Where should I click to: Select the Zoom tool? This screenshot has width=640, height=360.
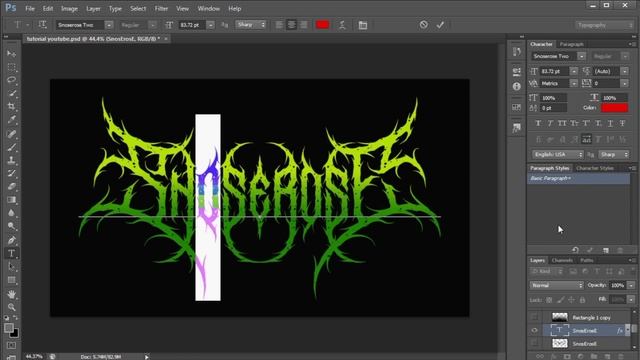tap(11, 307)
